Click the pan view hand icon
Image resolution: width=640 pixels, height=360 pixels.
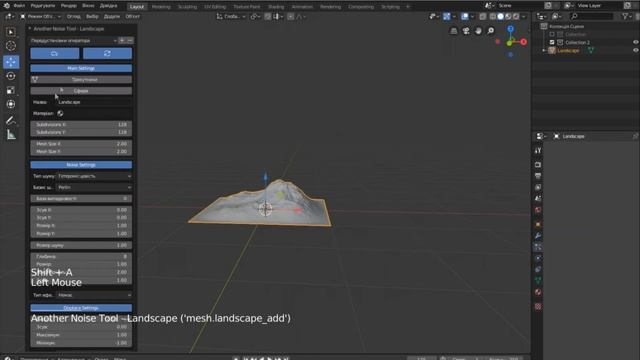(x=478, y=31)
